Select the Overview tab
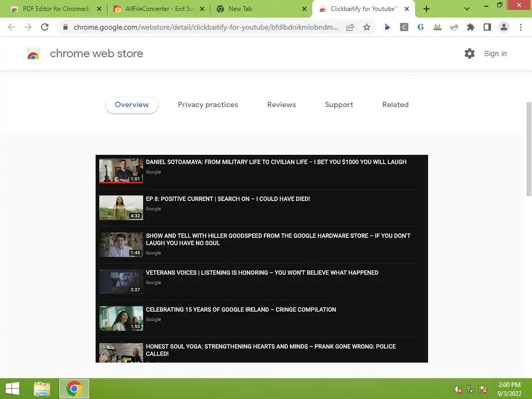532x399 pixels. point(131,104)
